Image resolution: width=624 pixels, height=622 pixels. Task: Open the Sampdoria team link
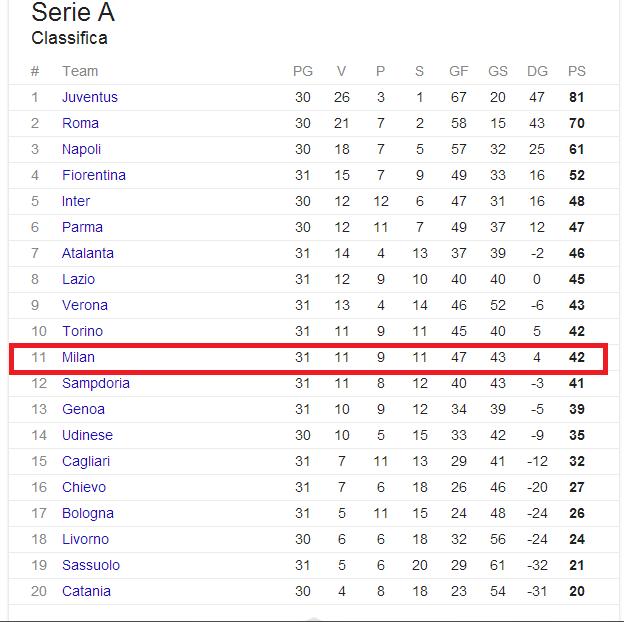pos(95,383)
